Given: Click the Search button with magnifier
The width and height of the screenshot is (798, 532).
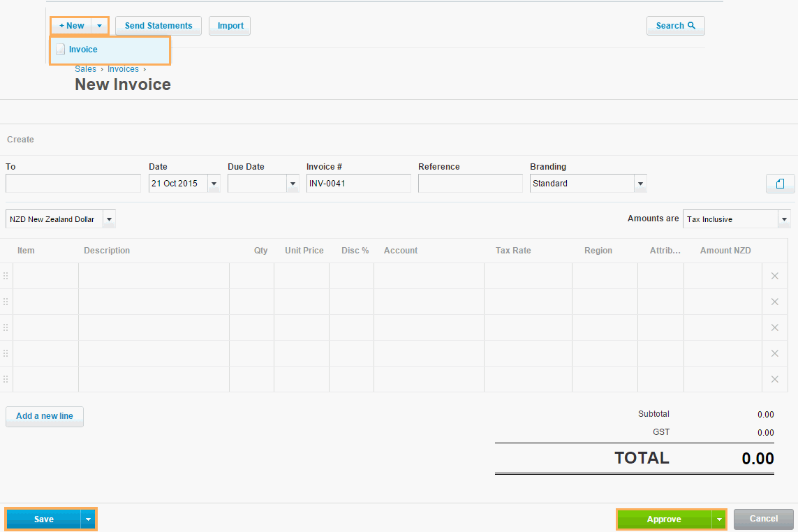Looking at the screenshot, I should 675,26.
